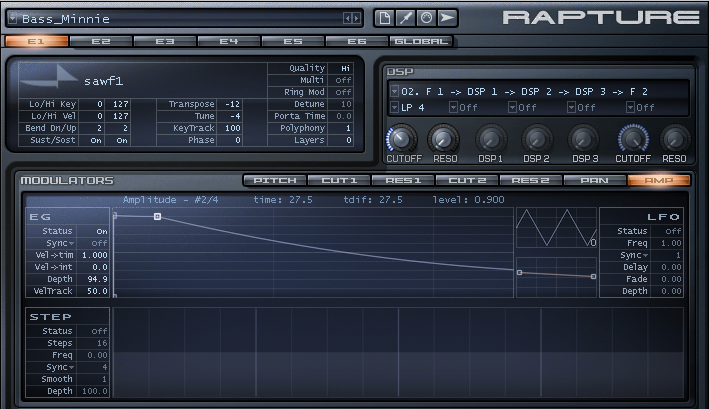Image resolution: width=709 pixels, height=409 pixels.
Task: Switch to element E3 tab
Action: (165, 41)
